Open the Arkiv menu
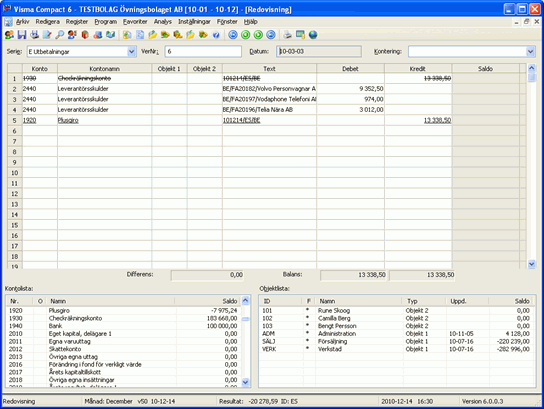The width and height of the screenshot is (544, 409). click(x=23, y=22)
